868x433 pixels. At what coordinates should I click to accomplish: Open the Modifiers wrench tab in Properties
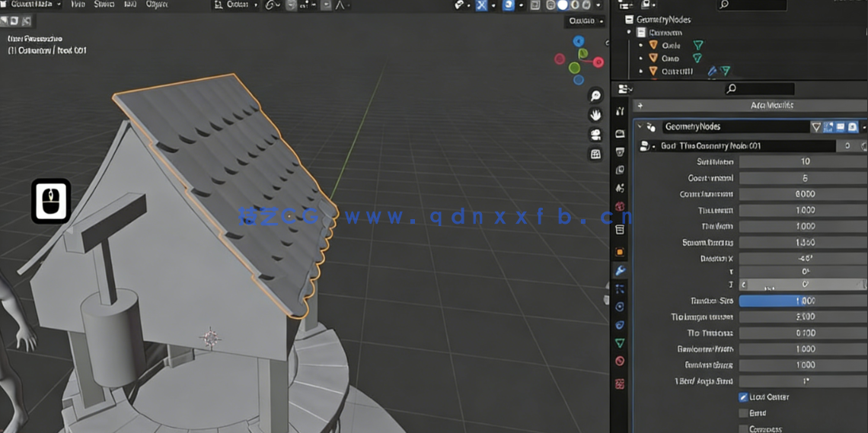[620, 270]
